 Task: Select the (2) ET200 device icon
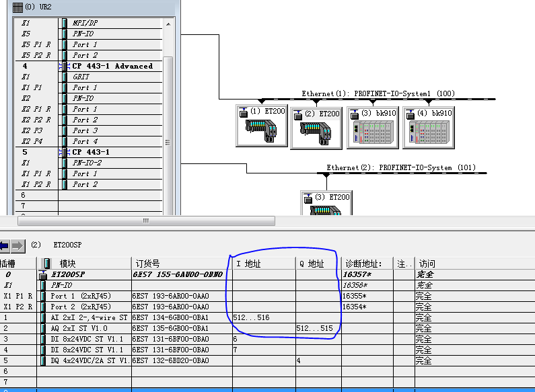point(316,126)
